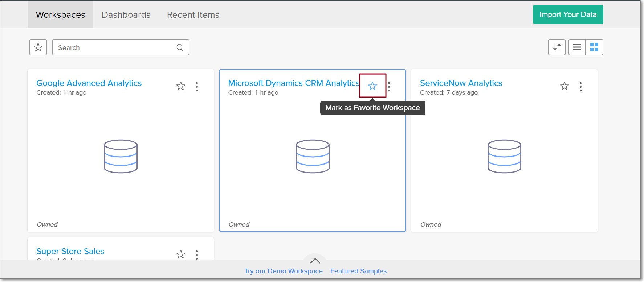Switch to list view
This screenshot has width=644, height=282.
577,47
